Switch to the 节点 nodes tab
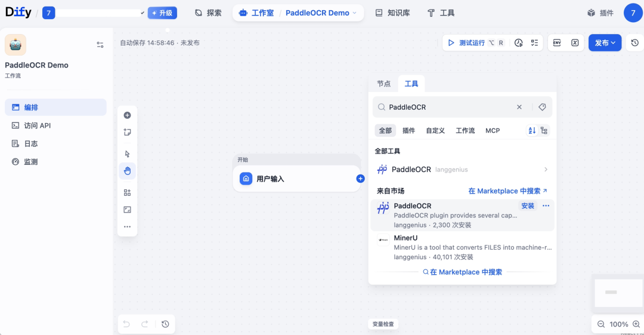This screenshot has width=644, height=335. 383,84
